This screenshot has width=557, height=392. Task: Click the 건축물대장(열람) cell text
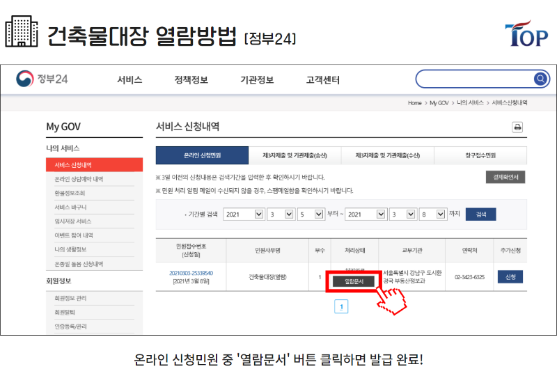coord(267,277)
